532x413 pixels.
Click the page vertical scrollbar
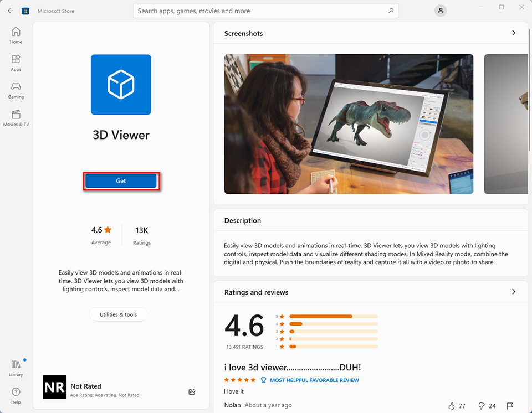pos(530,90)
